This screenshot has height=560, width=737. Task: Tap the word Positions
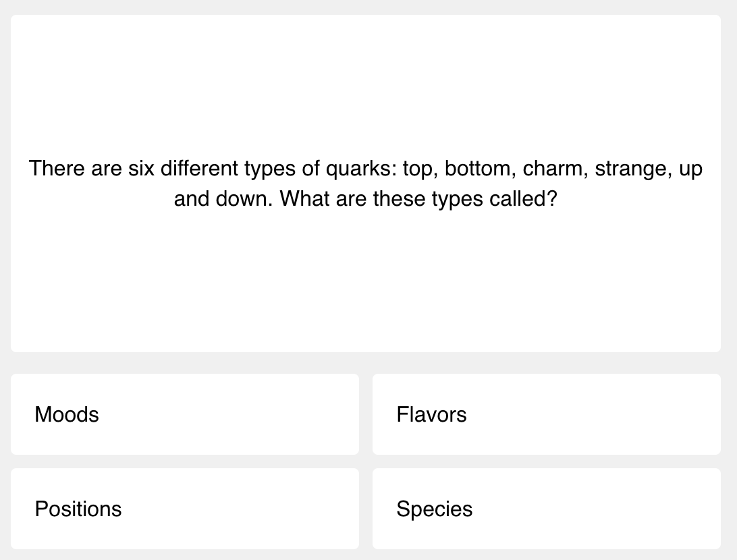78,509
